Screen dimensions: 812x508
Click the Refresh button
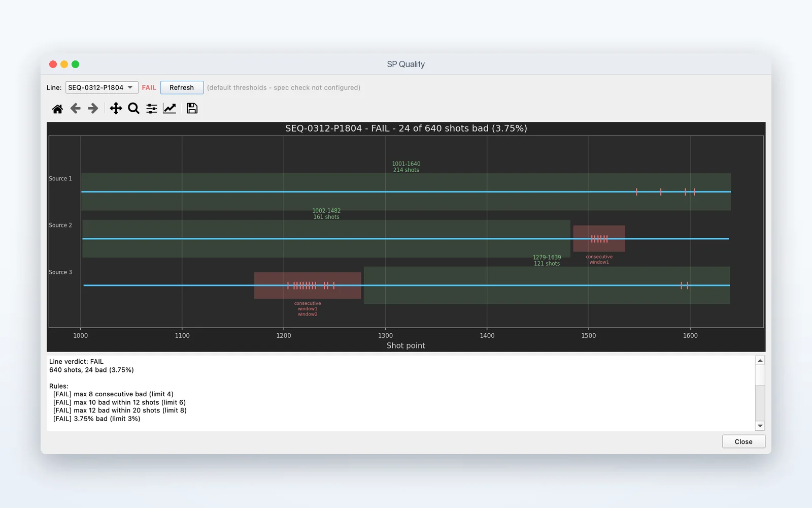tap(182, 87)
